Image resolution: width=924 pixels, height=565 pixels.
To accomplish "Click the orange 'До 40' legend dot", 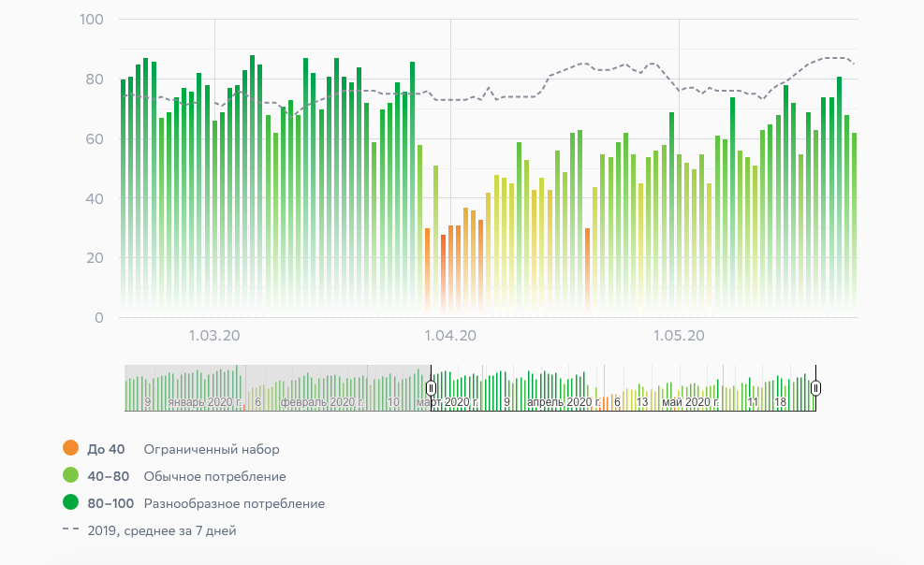I will [x=70, y=449].
